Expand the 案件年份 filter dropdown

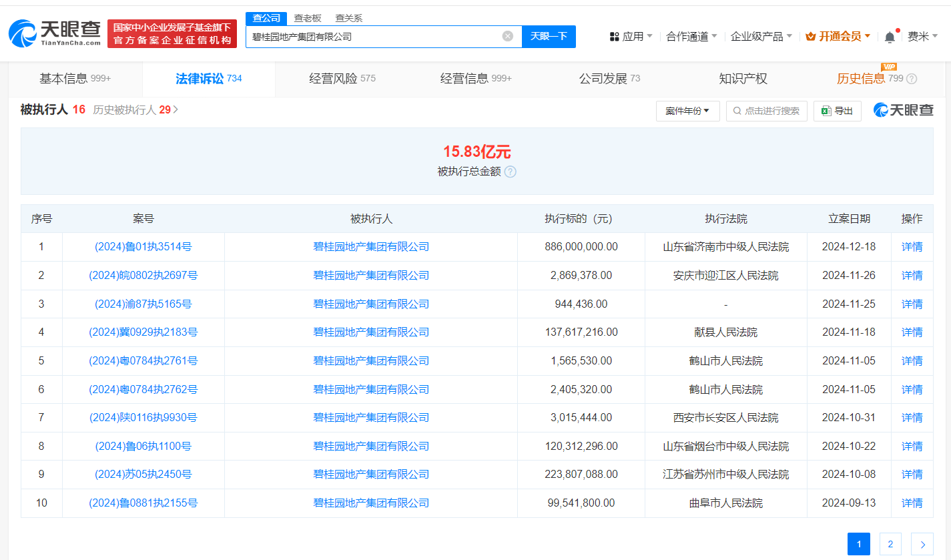[687, 111]
